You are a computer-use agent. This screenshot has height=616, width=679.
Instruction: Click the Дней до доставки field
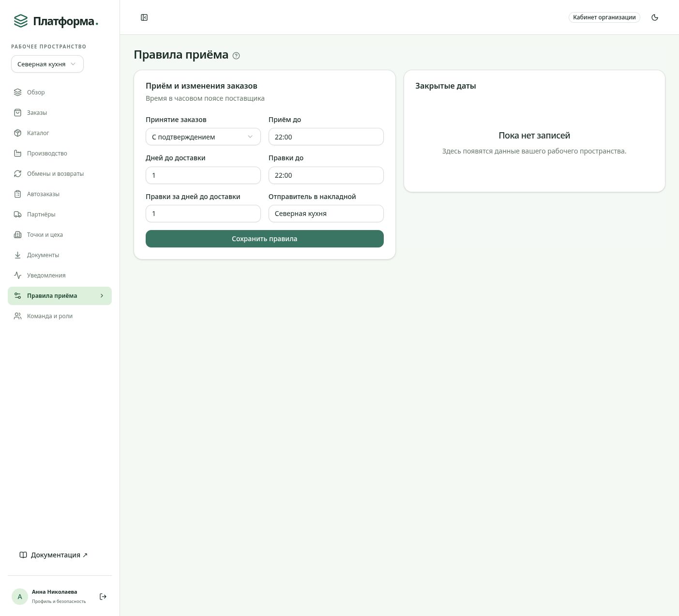pos(203,175)
